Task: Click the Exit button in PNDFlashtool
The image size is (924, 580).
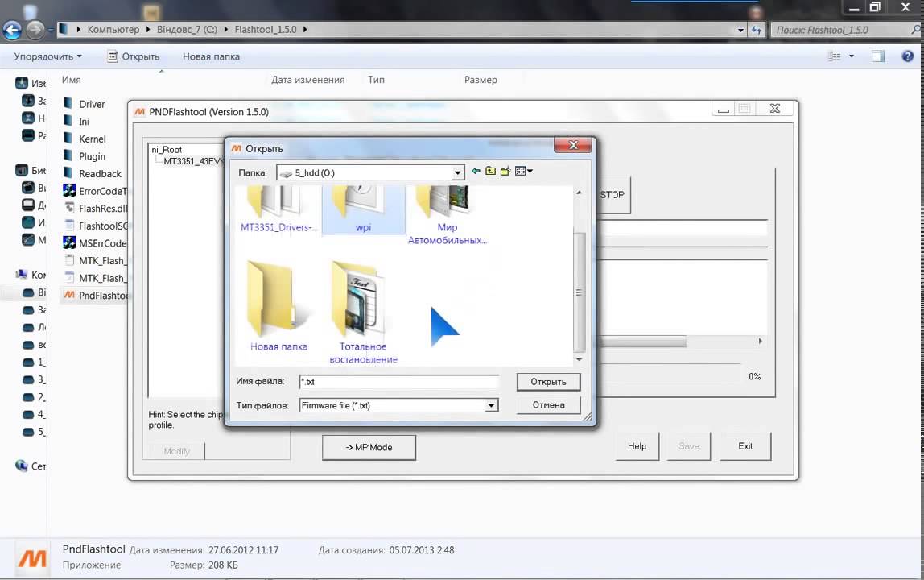Action: click(x=745, y=446)
